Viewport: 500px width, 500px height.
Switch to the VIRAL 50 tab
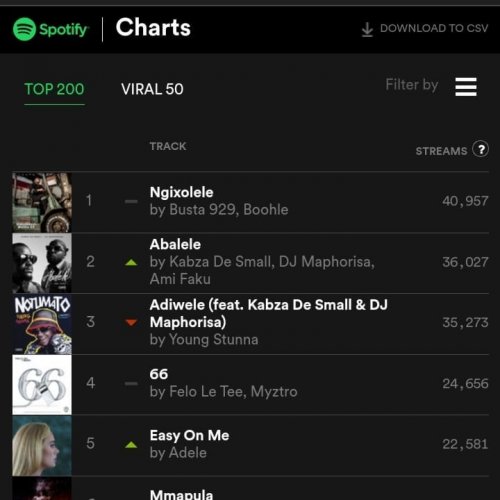[152, 89]
